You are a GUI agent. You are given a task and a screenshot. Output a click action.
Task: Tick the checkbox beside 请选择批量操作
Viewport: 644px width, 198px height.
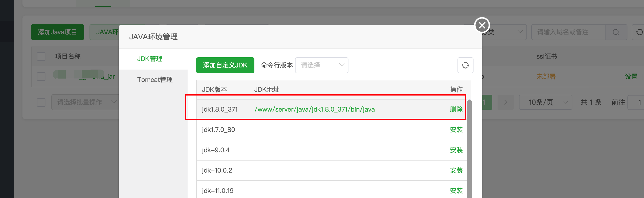tap(41, 102)
